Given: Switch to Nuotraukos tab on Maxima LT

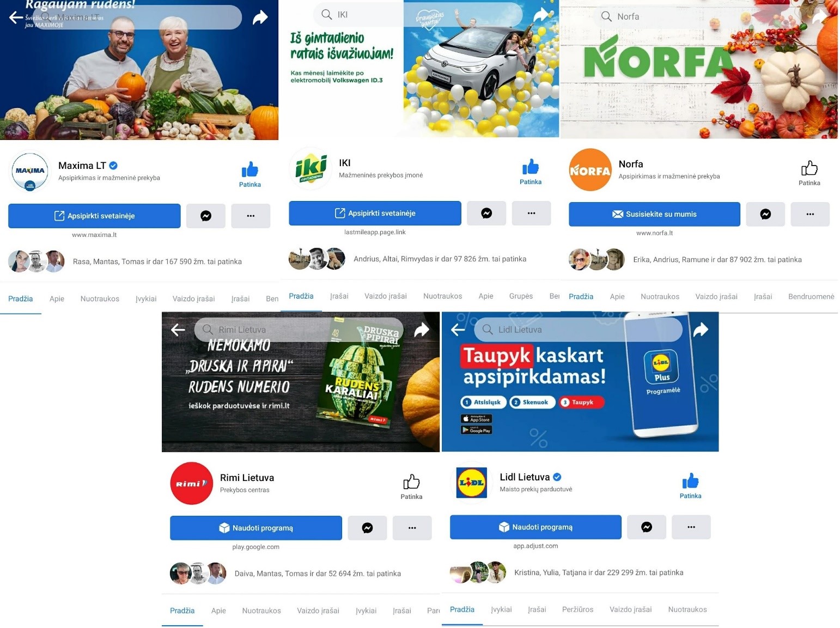Looking at the screenshot, I should [100, 299].
